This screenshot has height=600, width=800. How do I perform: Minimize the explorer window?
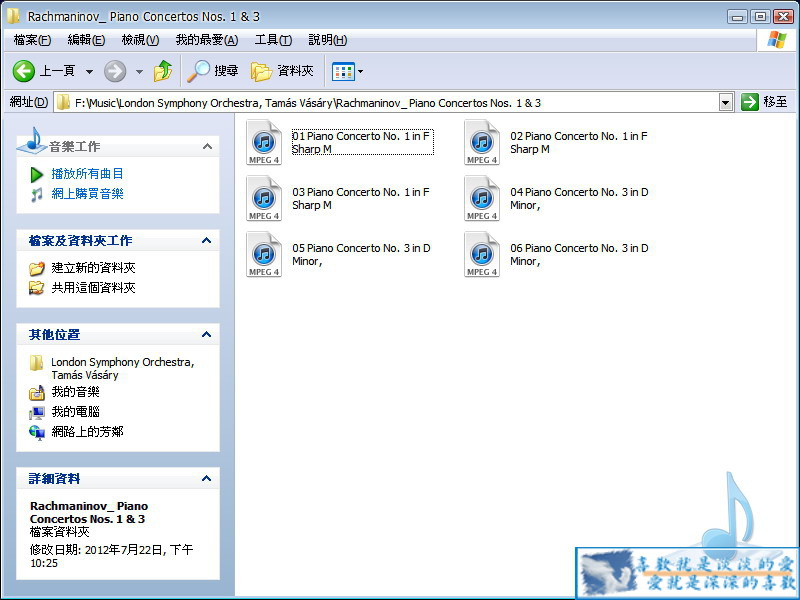point(737,16)
